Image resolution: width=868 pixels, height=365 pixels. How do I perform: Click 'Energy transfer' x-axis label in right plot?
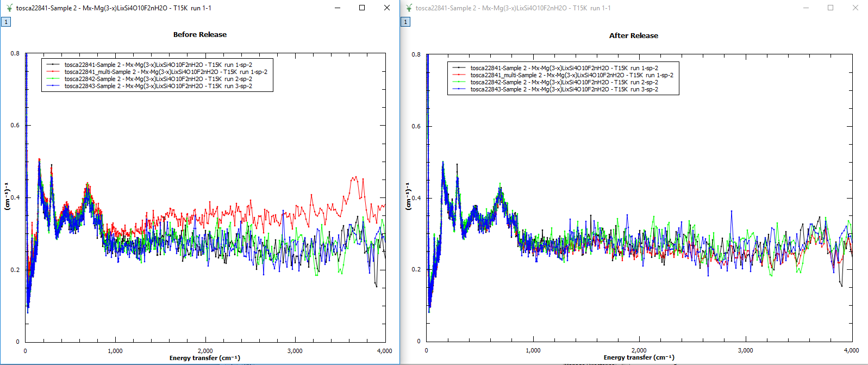[639, 358]
